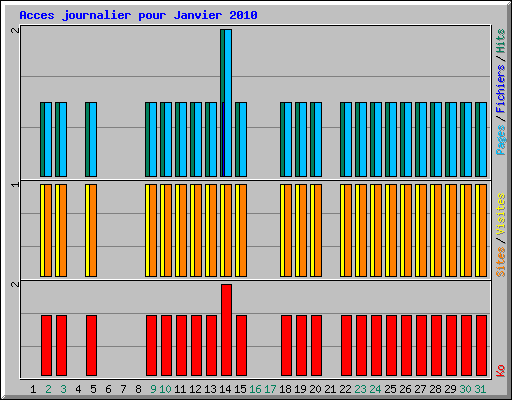Select day 5 on the x-axis
The height and width of the screenshot is (400, 512).
(x=93, y=389)
